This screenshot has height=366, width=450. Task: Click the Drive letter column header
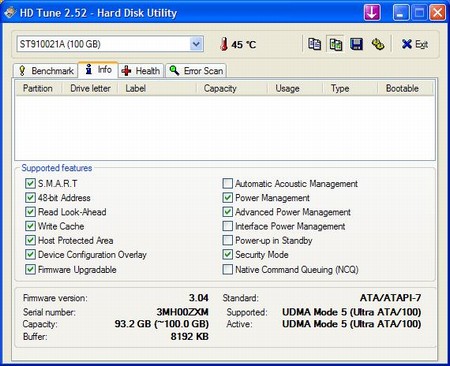click(90, 88)
